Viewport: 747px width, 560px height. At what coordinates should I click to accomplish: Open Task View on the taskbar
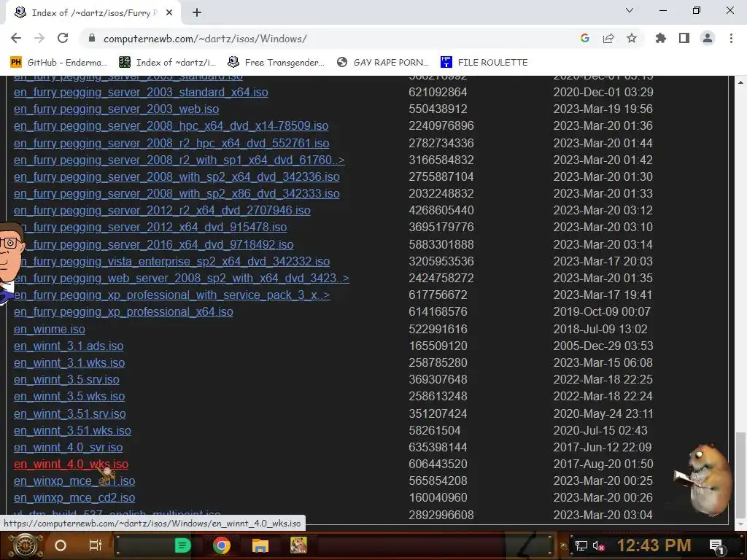point(96,545)
